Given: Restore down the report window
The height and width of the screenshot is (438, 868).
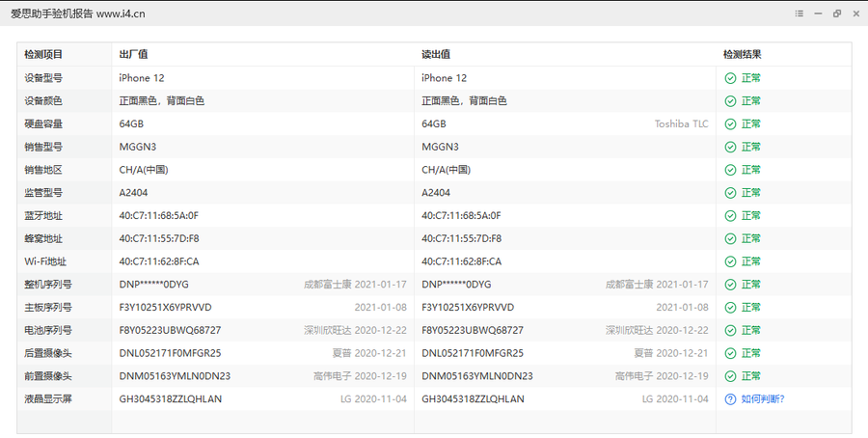Looking at the screenshot, I should pos(837,14).
